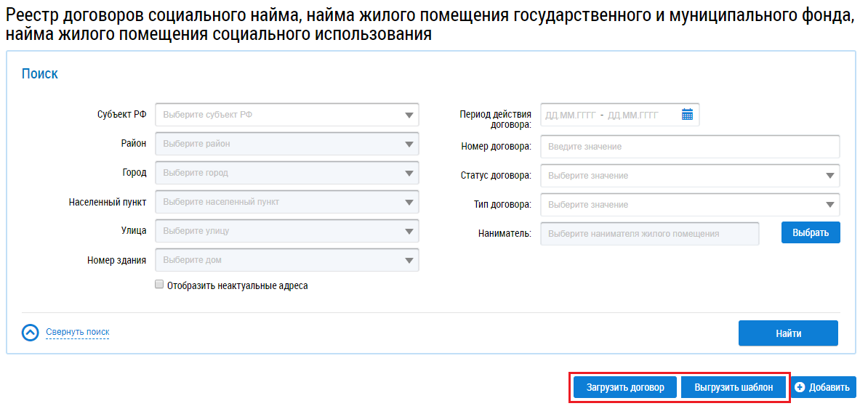Screen dimensions: 868x406
Task: Click the Найти search button
Action: [x=788, y=333]
